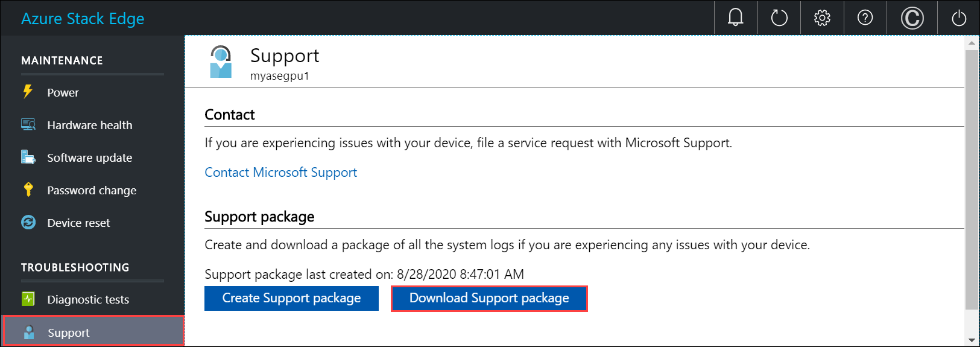Viewport: 980px width, 347px height.
Task: Click the Support package last created timestamp text
Action: [x=364, y=275]
